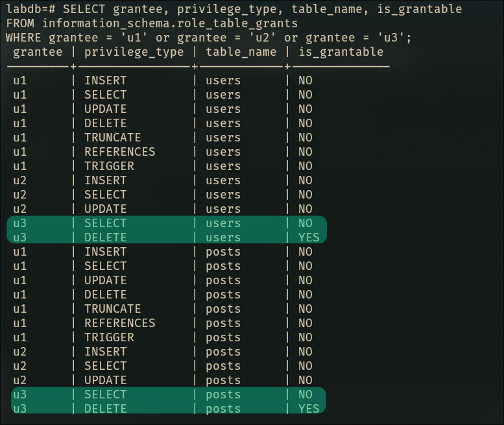Screen dimensions: 504x425
Task: Click TRUNCATE in the u1 posts row
Action: (x=112, y=309)
